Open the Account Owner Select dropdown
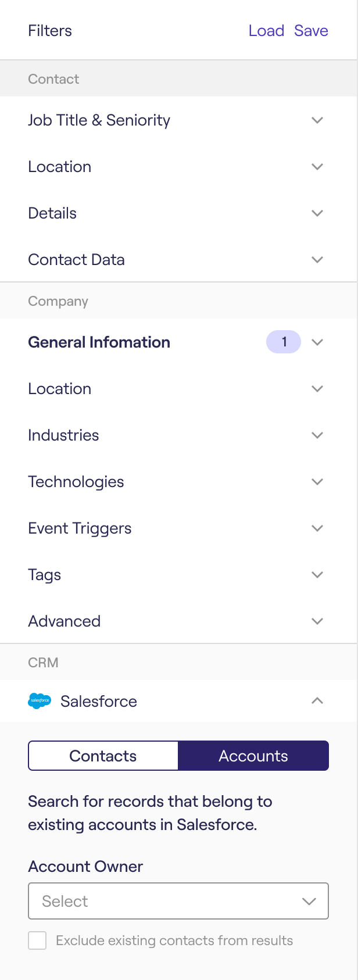This screenshot has height=980, width=358. pos(178,901)
